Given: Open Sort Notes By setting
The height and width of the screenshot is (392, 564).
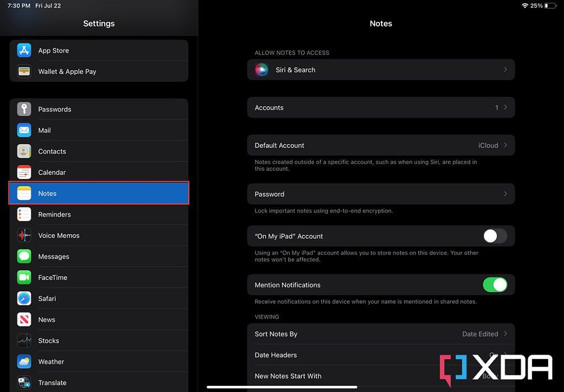Looking at the screenshot, I should click(381, 334).
